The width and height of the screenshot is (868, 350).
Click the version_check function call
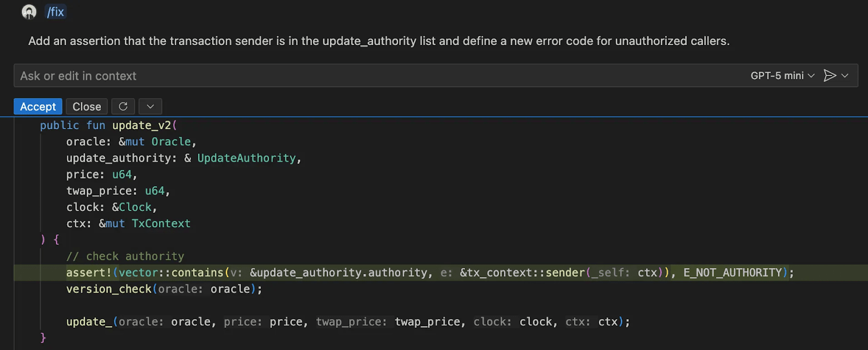(x=108, y=289)
